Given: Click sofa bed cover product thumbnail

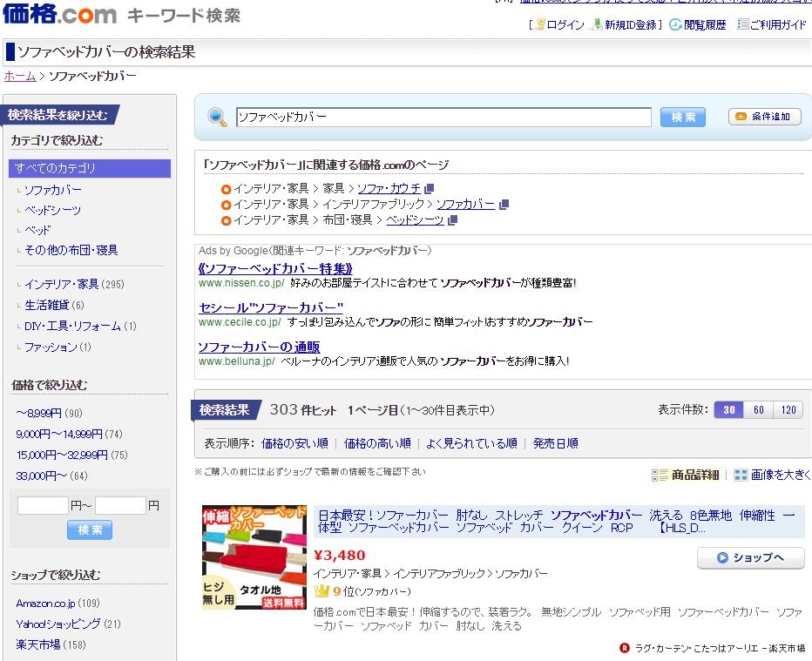Looking at the screenshot, I should [254, 557].
